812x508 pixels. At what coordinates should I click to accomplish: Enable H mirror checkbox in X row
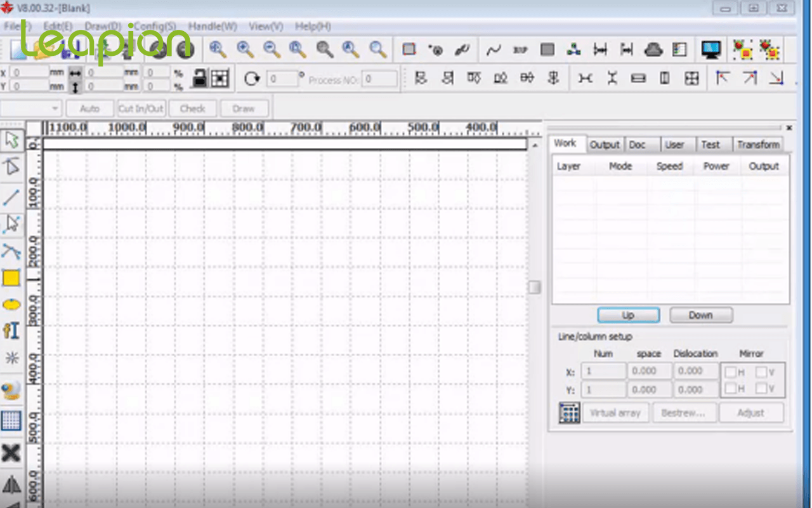tap(730, 371)
